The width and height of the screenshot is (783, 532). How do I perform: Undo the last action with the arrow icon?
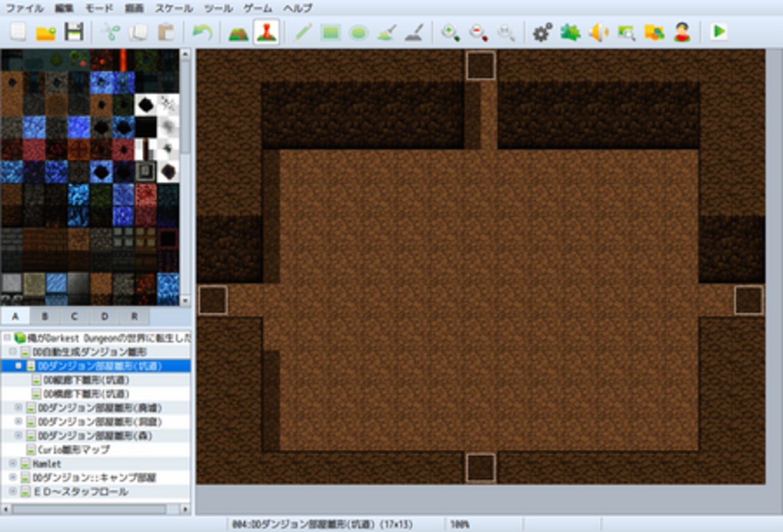pyautogui.click(x=202, y=31)
